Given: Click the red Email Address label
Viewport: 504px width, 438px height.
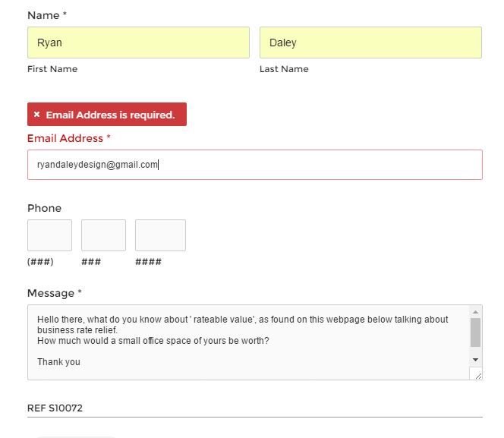Looking at the screenshot, I should coord(69,138).
